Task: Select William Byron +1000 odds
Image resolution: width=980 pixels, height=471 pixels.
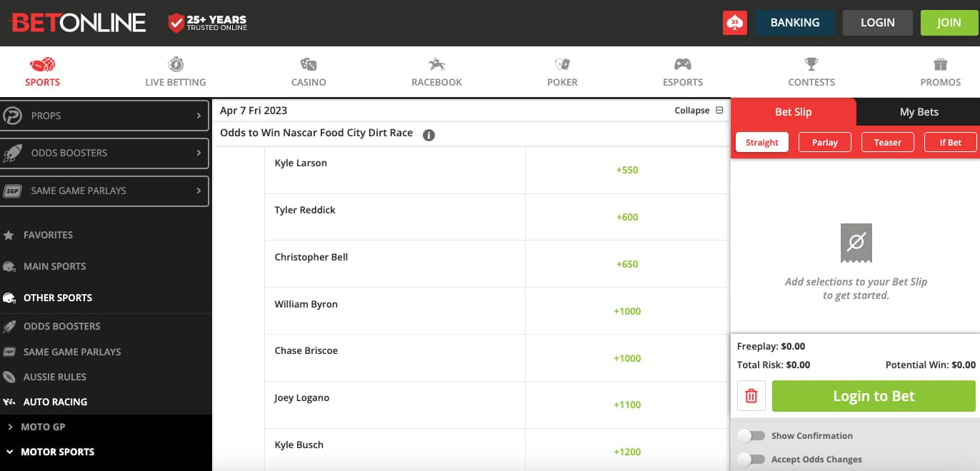Action: click(x=627, y=311)
